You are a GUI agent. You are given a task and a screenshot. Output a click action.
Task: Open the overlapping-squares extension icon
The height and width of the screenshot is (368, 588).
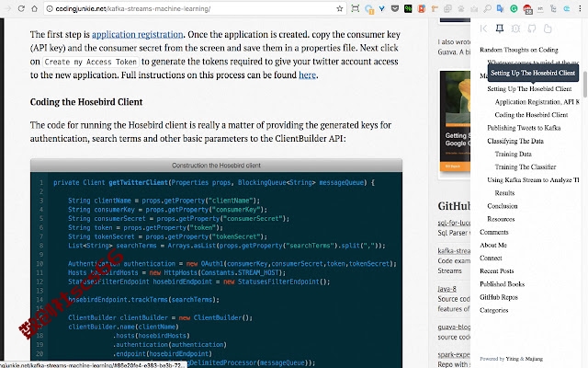(447, 8)
